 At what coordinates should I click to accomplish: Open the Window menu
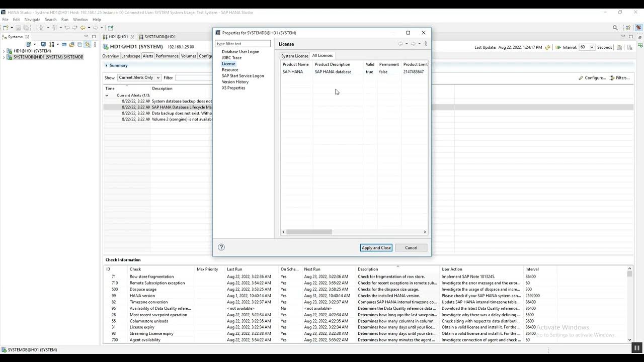coord(80,20)
